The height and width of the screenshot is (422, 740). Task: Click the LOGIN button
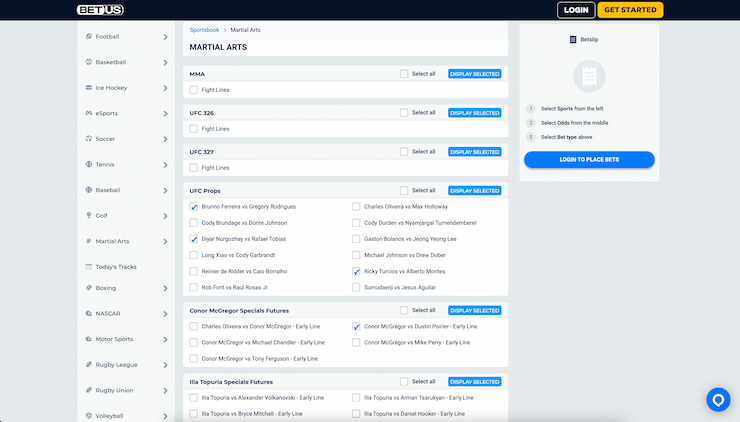576,10
